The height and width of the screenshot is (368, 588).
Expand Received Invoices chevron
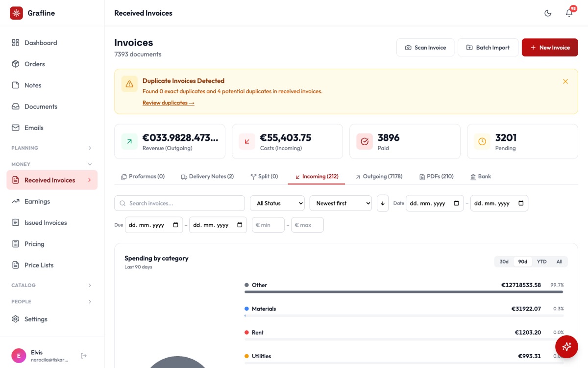[x=89, y=180]
